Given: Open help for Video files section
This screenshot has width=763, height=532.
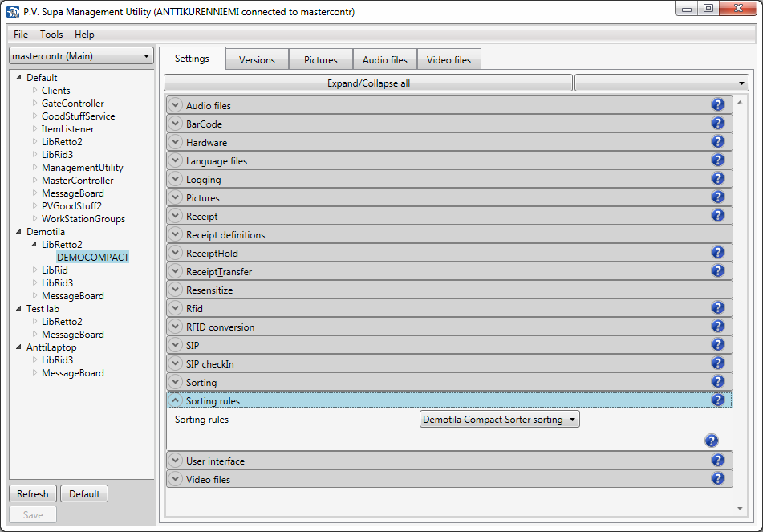Looking at the screenshot, I should click(718, 478).
